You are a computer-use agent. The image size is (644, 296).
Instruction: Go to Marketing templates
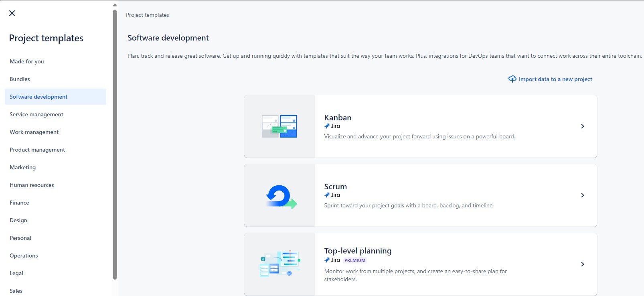point(22,167)
